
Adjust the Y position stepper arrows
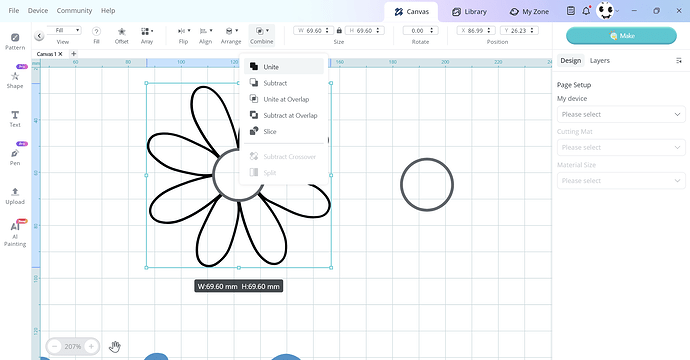click(x=532, y=30)
